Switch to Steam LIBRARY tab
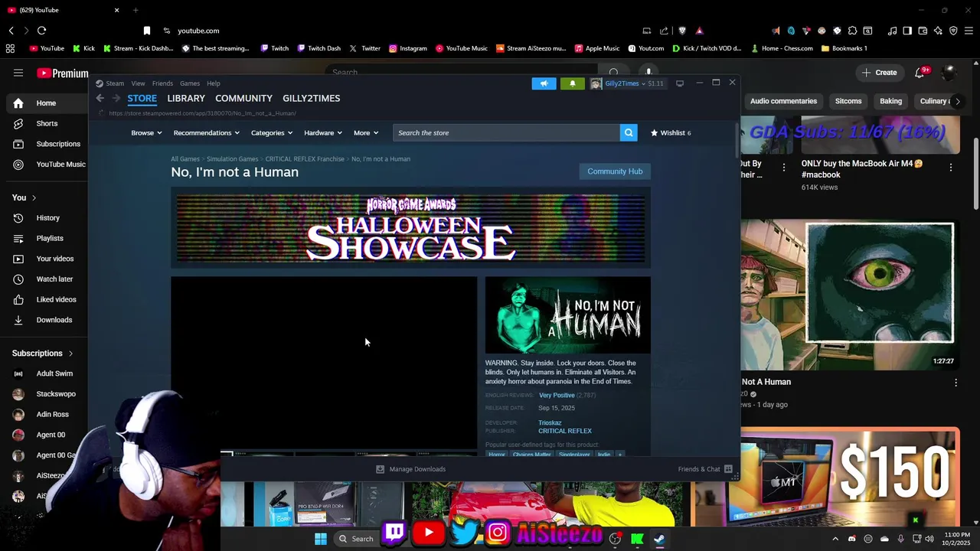The width and height of the screenshot is (980, 551). pos(186,98)
